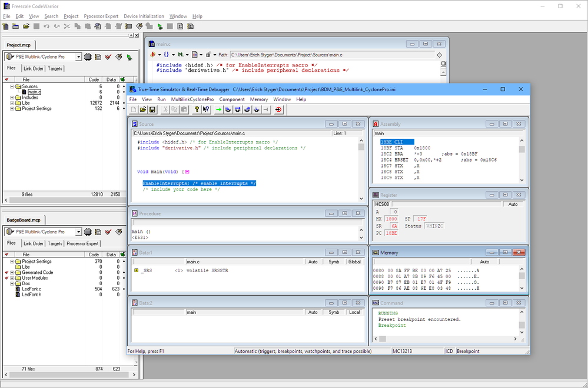The image size is (588, 388).
Task: Expand the Libs folder in Project.mcp tree
Action: [12, 103]
